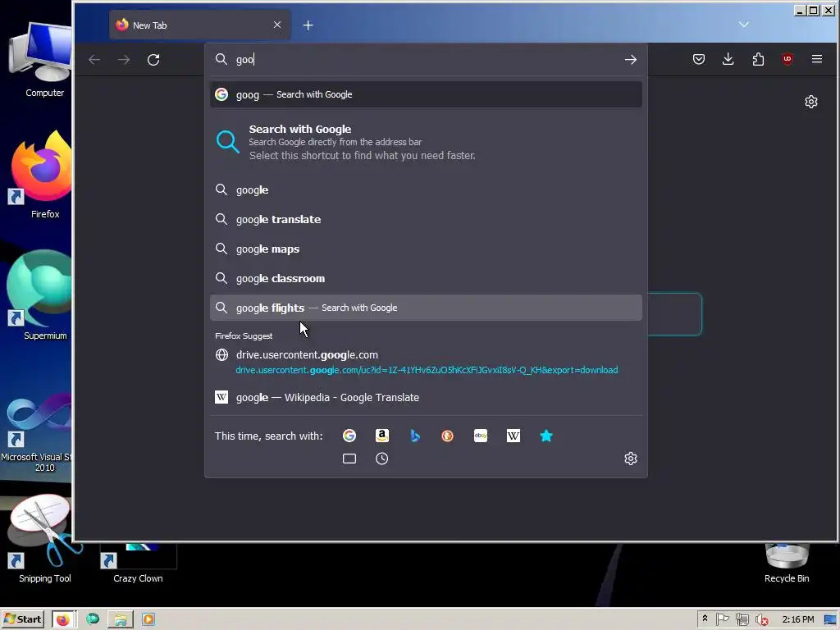The height and width of the screenshot is (630, 840).
Task: Search bookmarks with the star icon
Action: click(546, 436)
